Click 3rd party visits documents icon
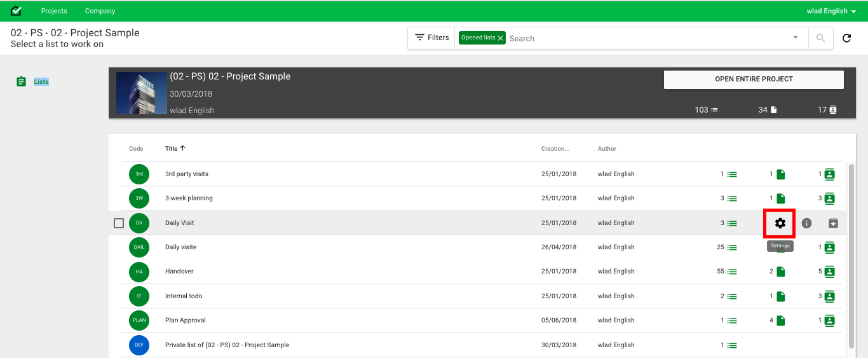This screenshot has height=358, width=868. click(x=781, y=174)
